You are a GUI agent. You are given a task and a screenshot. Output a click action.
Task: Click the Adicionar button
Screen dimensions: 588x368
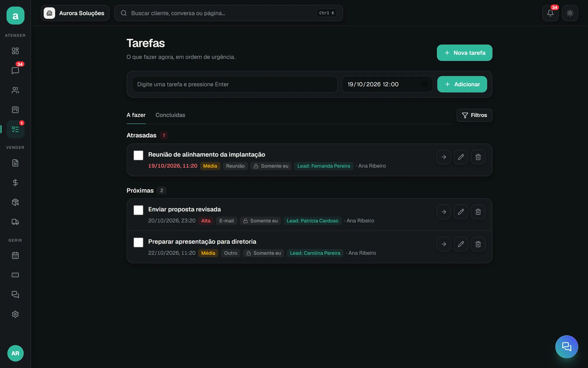(x=462, y=84)
